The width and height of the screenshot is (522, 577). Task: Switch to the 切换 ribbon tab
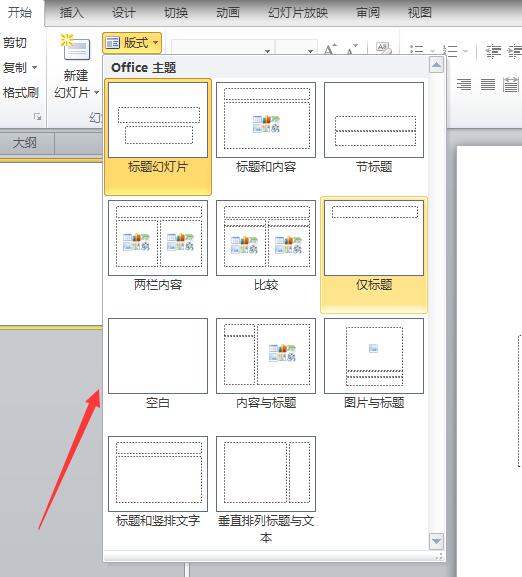pos(176,13)
